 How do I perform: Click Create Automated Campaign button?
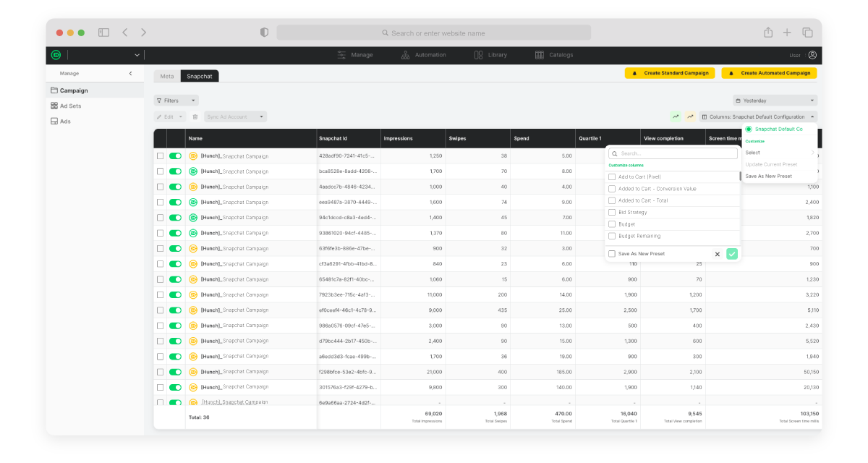tap(769, 73)
